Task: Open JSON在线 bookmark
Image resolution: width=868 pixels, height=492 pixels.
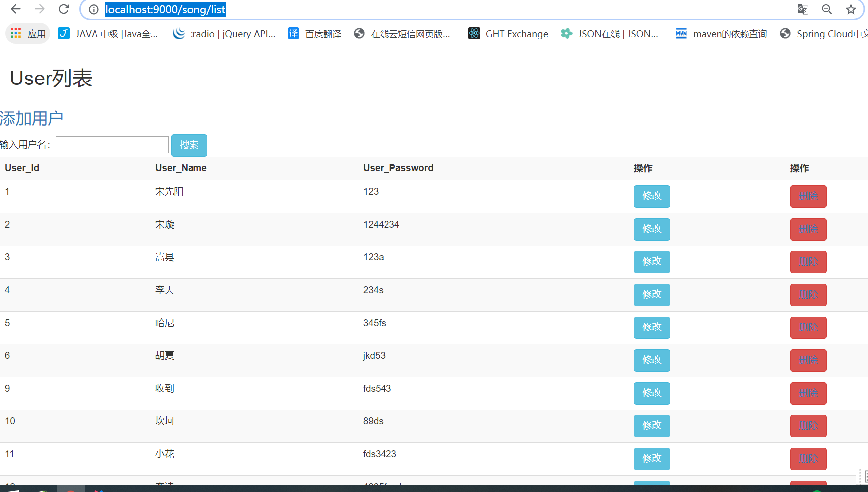Action: [609, 34]
